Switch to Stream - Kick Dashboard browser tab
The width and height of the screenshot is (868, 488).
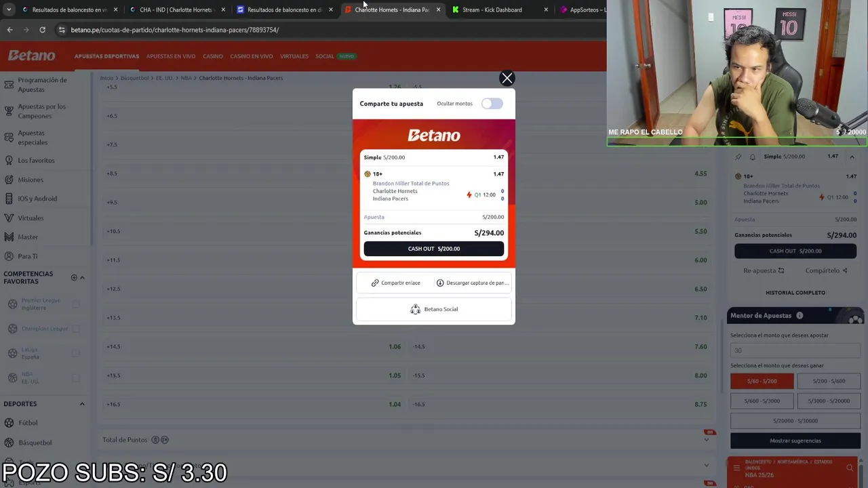[492, 9]
